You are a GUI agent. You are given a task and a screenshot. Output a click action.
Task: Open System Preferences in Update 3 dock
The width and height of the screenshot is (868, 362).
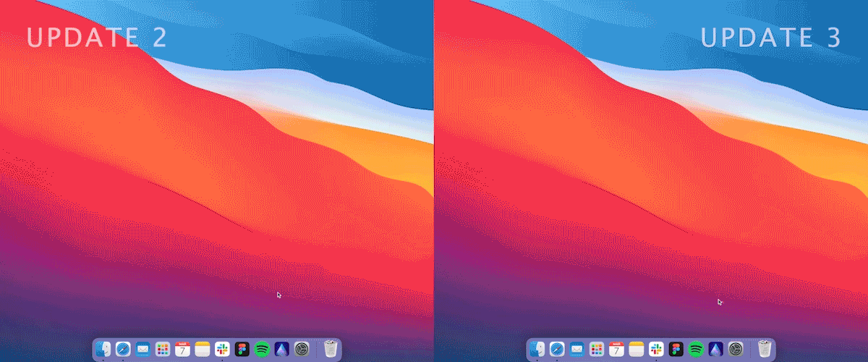pyautogui.click(x=736, y=349)
